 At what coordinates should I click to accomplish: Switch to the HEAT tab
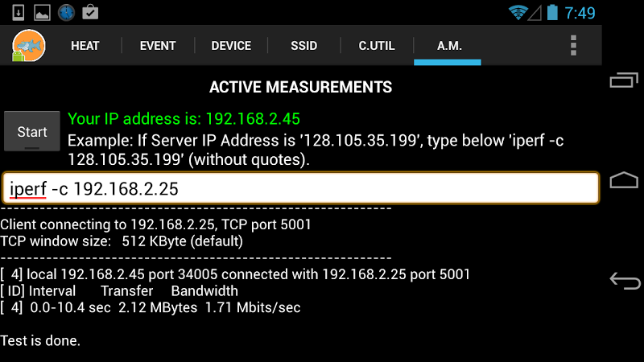[85, 46]
